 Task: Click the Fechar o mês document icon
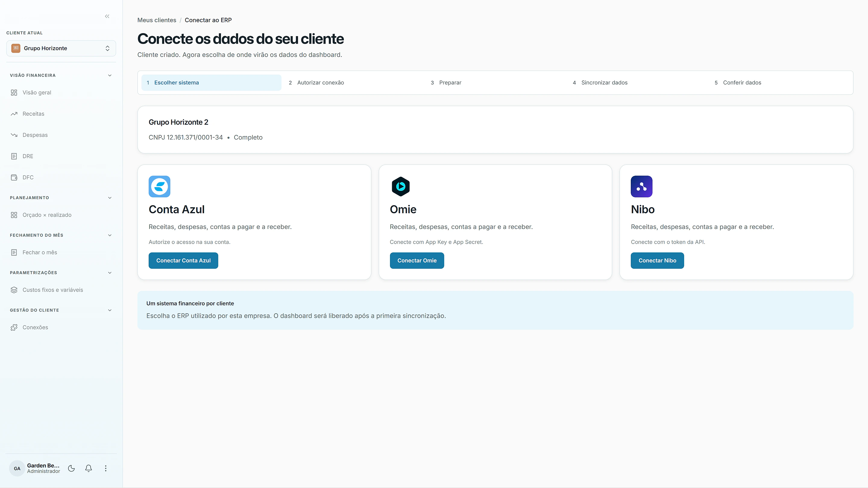point(14,252)
